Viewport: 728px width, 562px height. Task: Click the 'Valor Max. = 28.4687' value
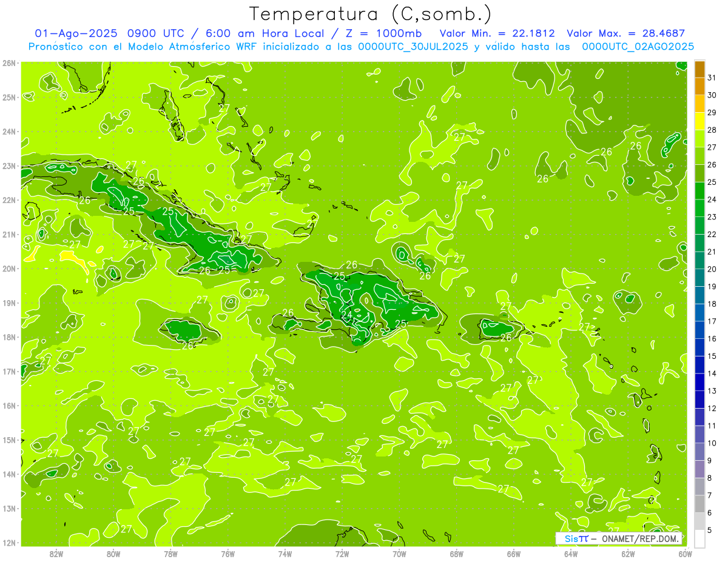pos(625,33)
